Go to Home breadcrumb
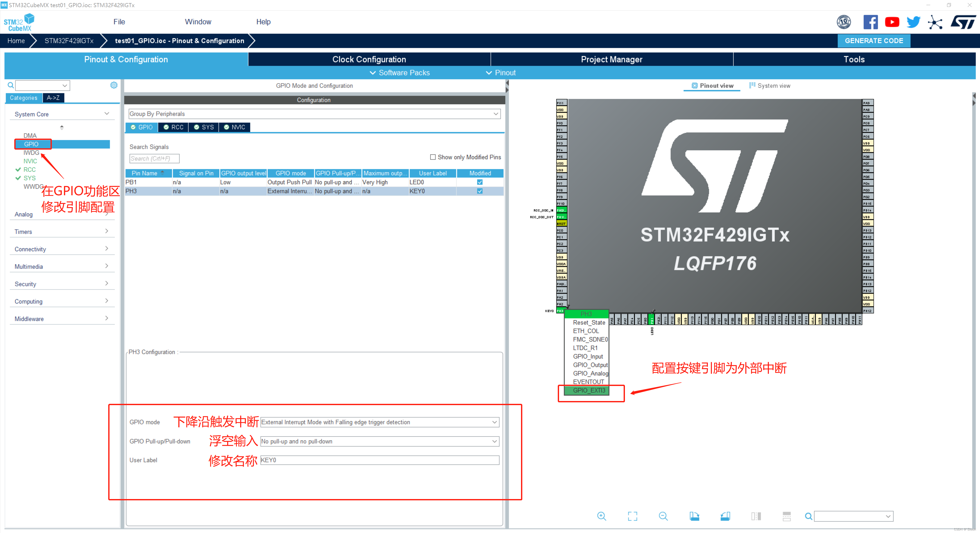The height and width of the screenshot is (533, 980). 16,40
